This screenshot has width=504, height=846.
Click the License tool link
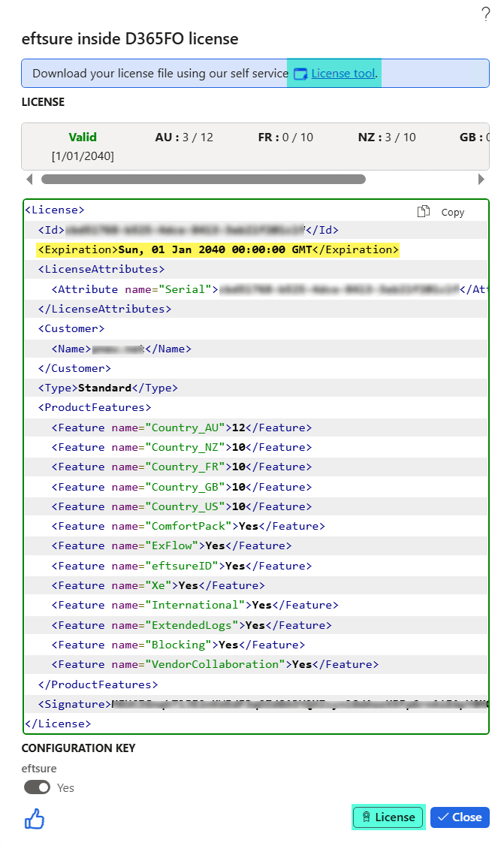(x=343, y=74)
